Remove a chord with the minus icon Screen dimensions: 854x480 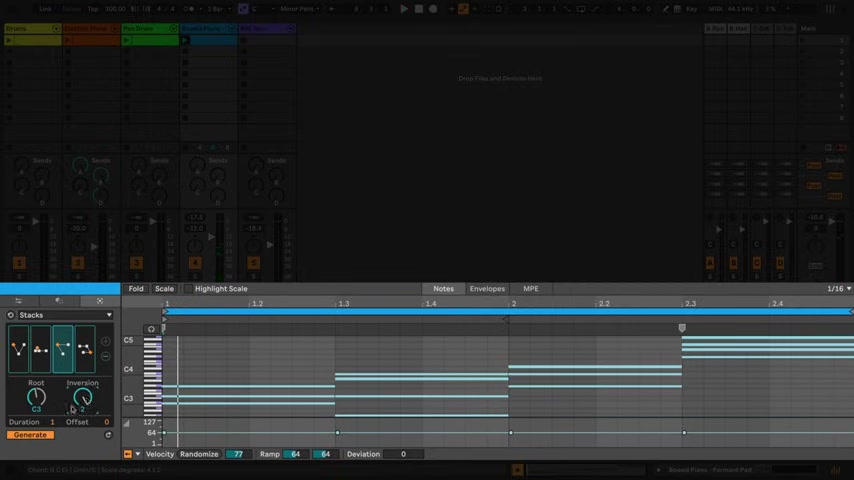(x=106, y=357)
